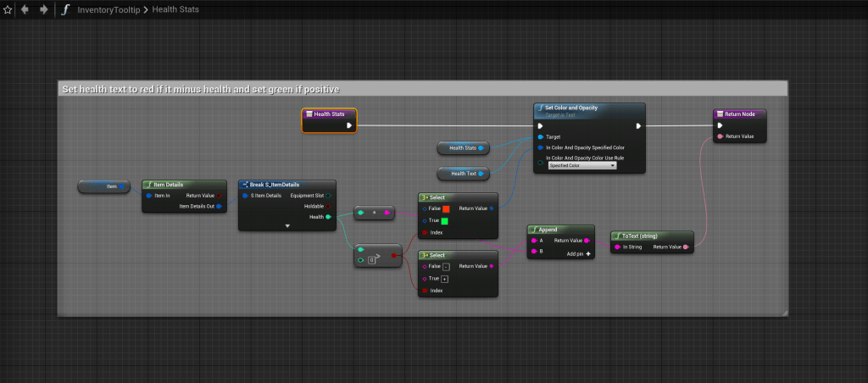Pick the red False color swatch
Viewport: 868px width, 383px height.
(446, 208)
